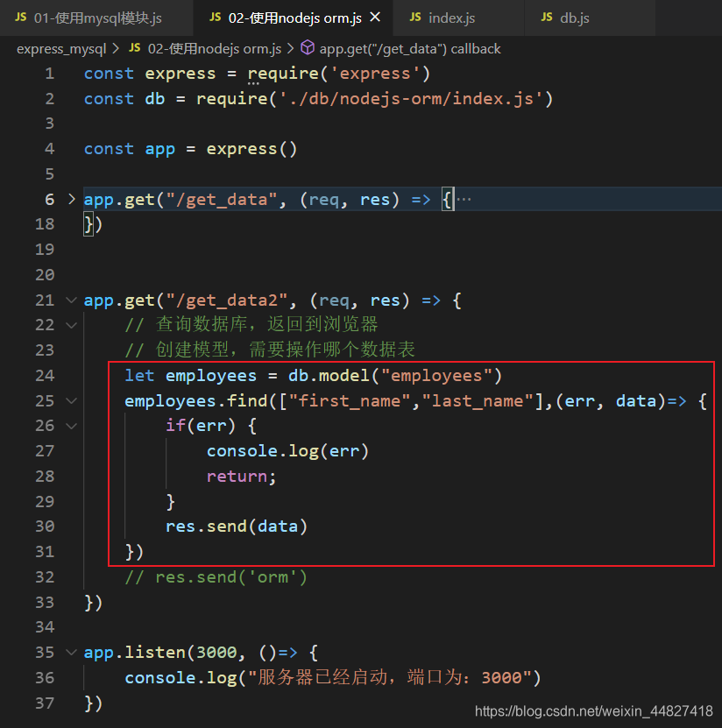Click the 02-使用nodejs orm.js breadcrumb entry
The image size is (722, 728).
(x=215, y=49)
